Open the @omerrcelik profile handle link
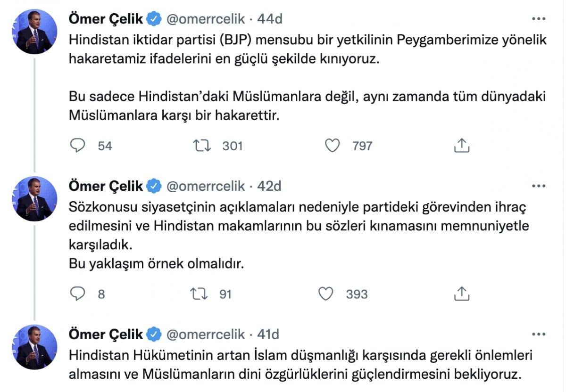The width and height of the screenshot is (566, 392). 205,19
